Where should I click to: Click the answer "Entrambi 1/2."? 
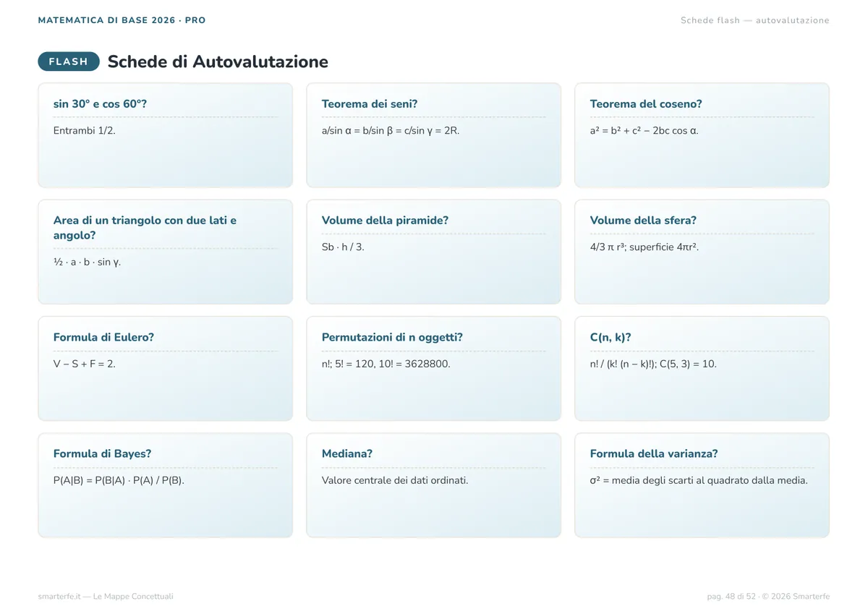85,130
